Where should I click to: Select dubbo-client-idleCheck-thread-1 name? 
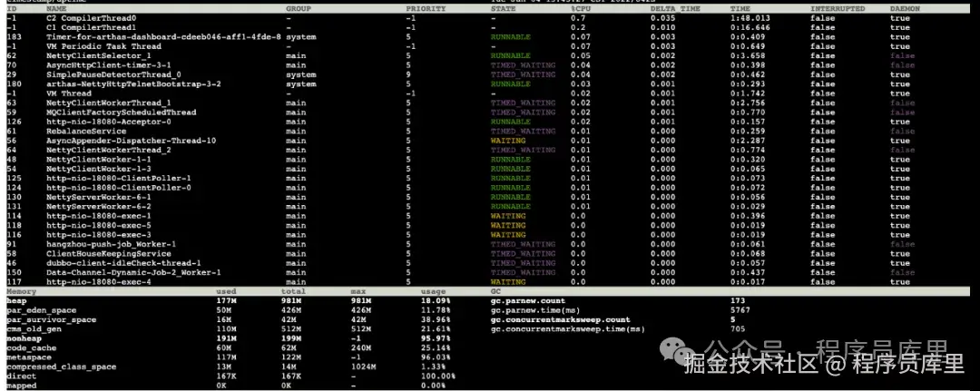[x=123, y=263]
